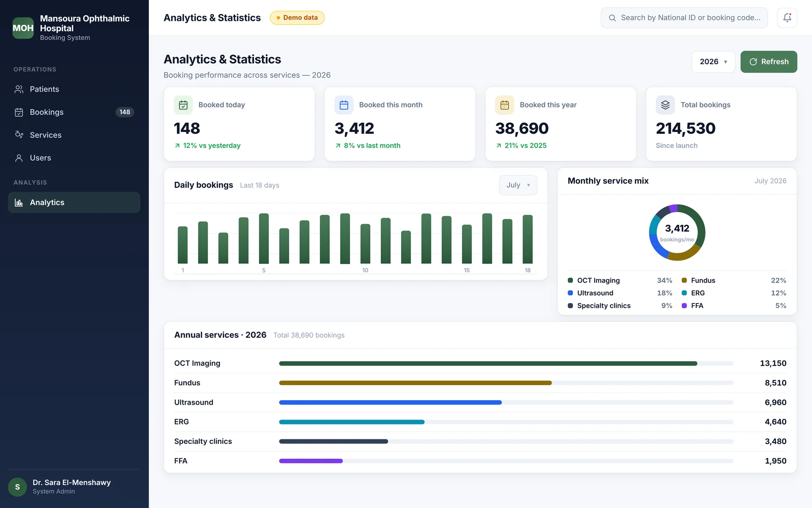This screenshot has width=812, height=508.
Task: Click the 34% OCT Imaging percentage
Action: coord(664,280)
